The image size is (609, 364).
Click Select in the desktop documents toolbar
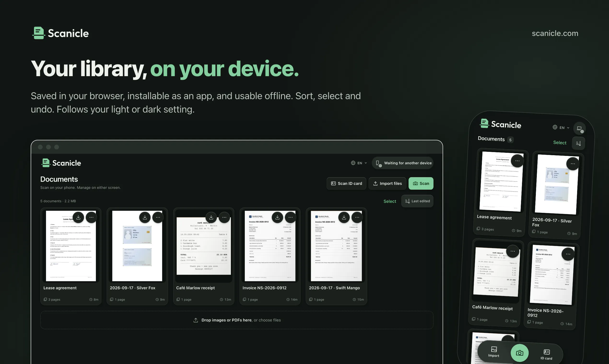[390, 201]
